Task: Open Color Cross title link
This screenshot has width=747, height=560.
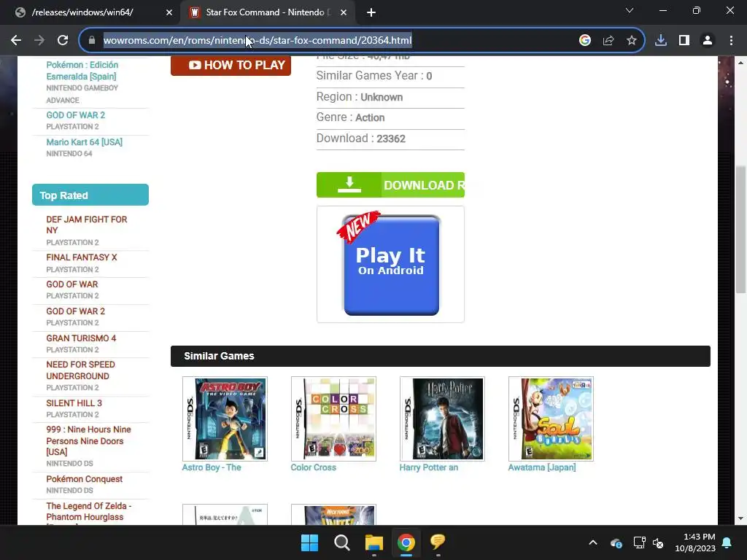Action: click(314, 467)
